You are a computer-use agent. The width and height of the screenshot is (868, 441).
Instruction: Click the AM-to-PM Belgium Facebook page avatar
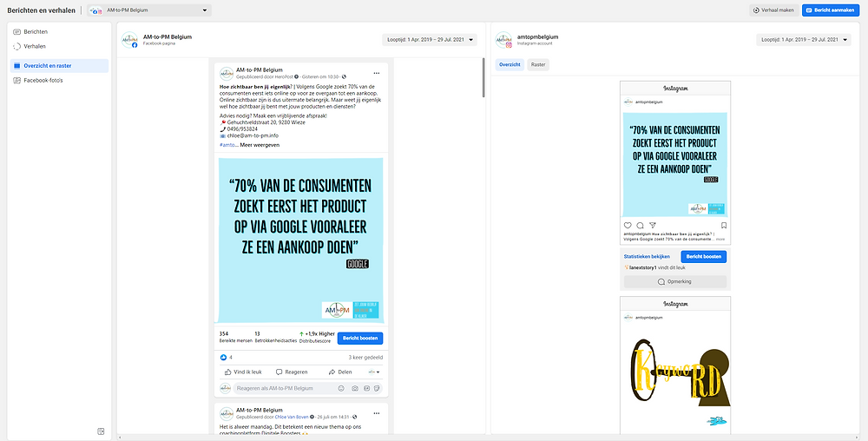coord(129,40)
